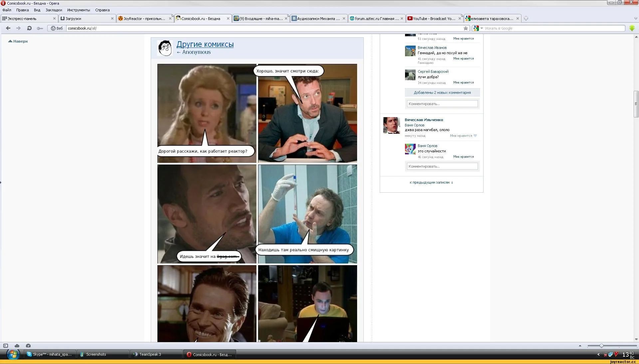The width and height of the screenshot is (639, 364).
Task: Open Skype from the taskbar
Action: pos(50,354)
